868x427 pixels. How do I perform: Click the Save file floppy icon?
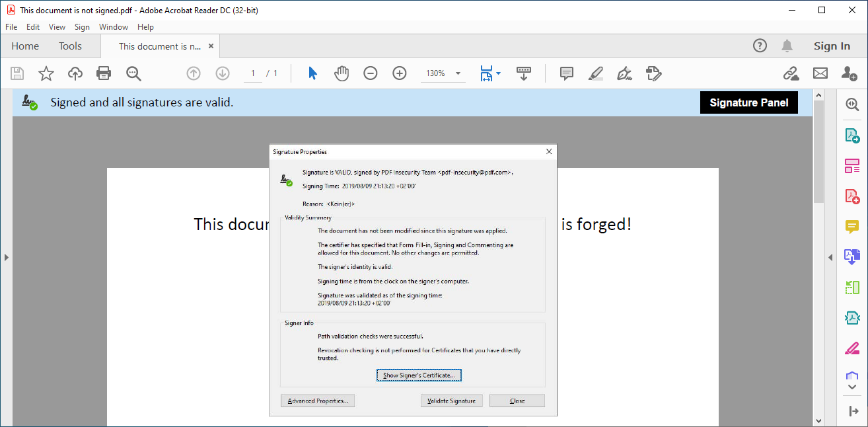coord(17,73)
